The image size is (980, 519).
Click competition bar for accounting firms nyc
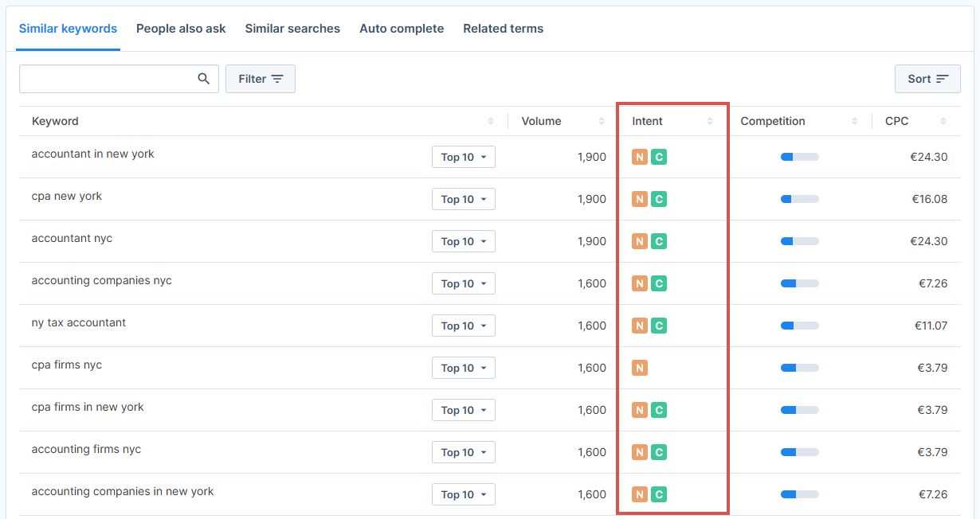(x=800, y=452)
